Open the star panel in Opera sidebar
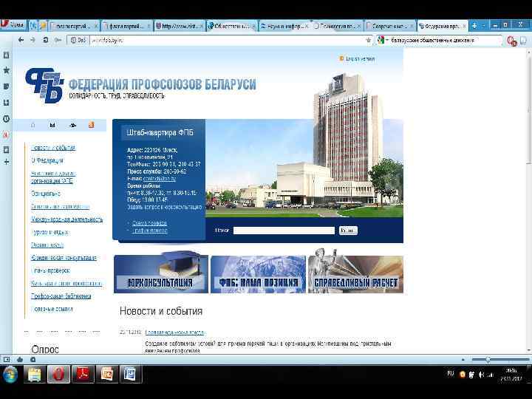Viewport: 532px width, 399px height. [6, 70]
